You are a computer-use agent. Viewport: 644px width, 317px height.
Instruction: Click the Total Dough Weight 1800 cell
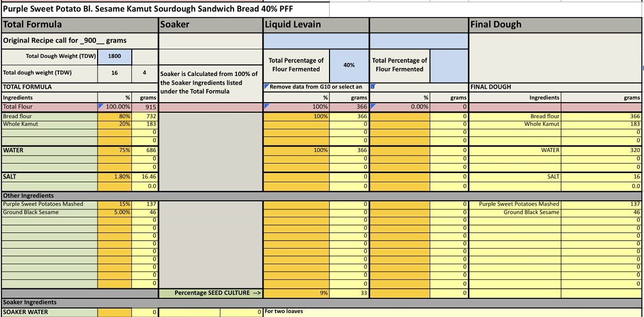point(115,56)
